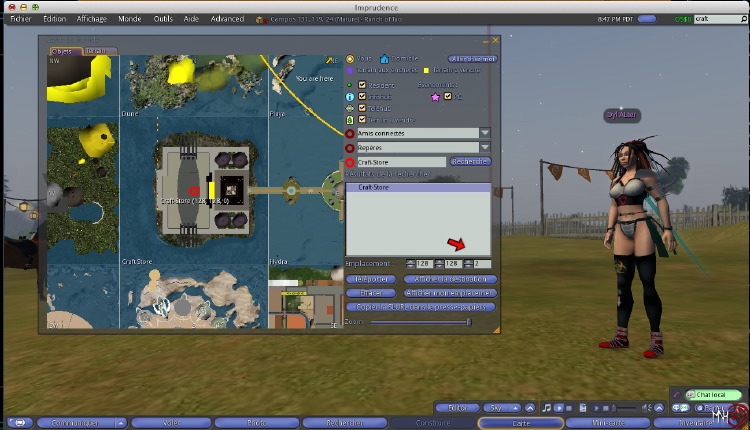Click the Téléhub icon
The height and width of the screenshot is (430, 750).
tap(350, 109)
